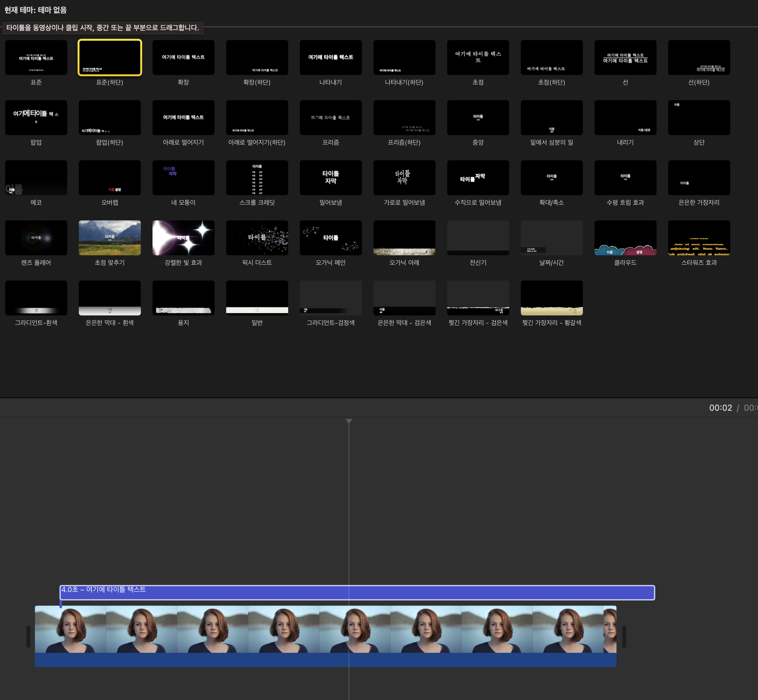This screenshot has height=700, width=758.
Task: Click the clip's right edge trim handle
Action: (x=624, y=636)
